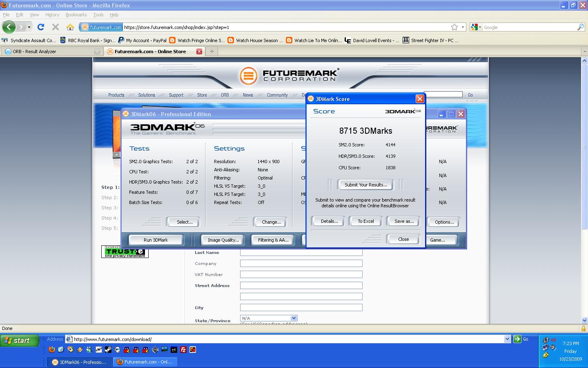
Task: Open a new tab with the plus button
Action: [x=212, y=52]
